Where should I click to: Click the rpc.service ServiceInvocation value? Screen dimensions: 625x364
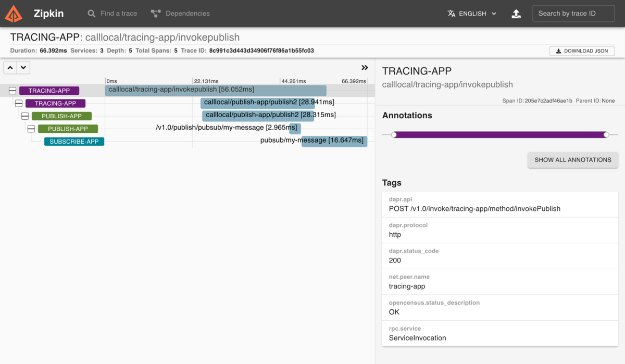[x=417, y=338]
